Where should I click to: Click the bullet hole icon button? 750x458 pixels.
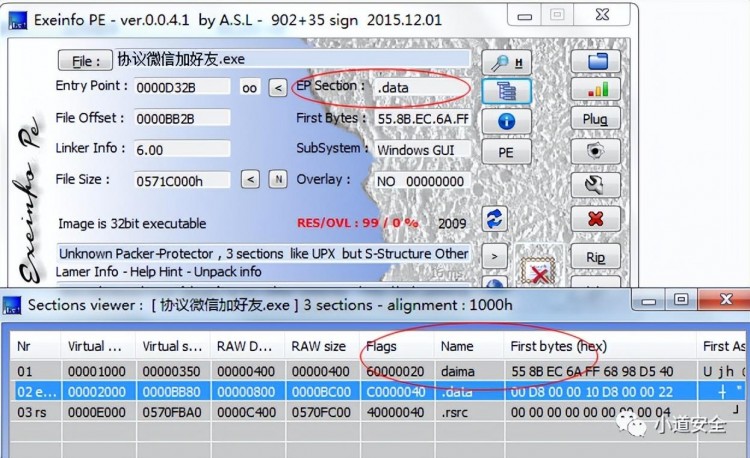[596, 151]
